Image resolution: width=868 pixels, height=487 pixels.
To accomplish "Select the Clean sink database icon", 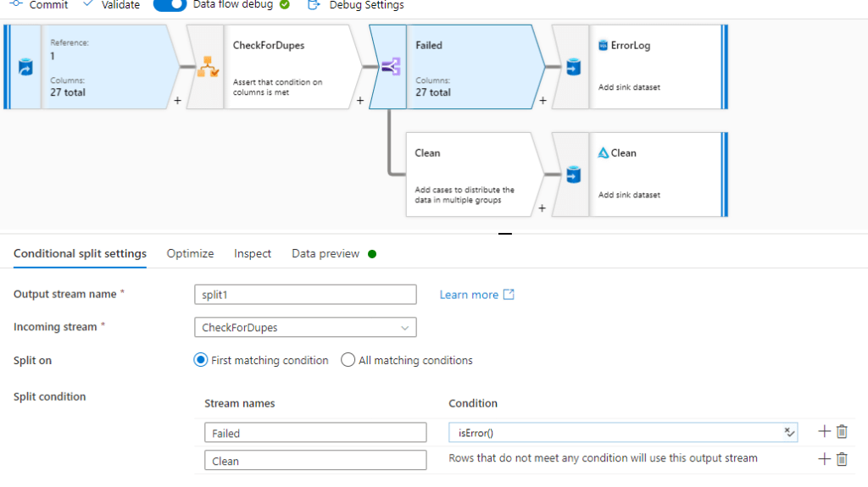I will point(574,174).
